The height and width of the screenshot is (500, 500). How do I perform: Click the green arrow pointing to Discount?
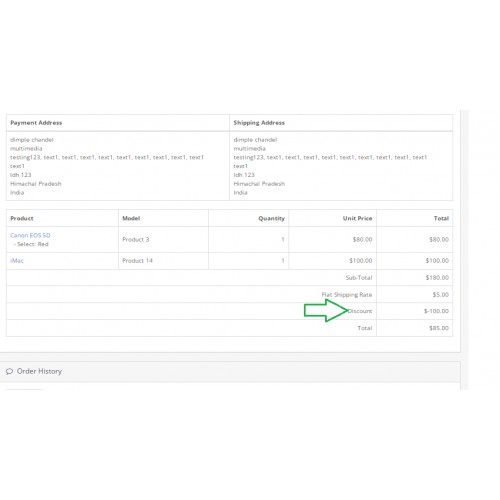coord(326,310)
